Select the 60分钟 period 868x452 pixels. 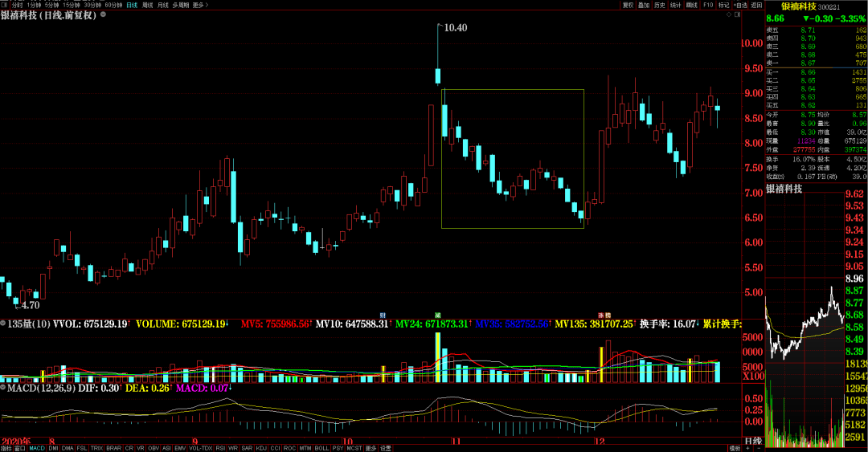[113, 5]
